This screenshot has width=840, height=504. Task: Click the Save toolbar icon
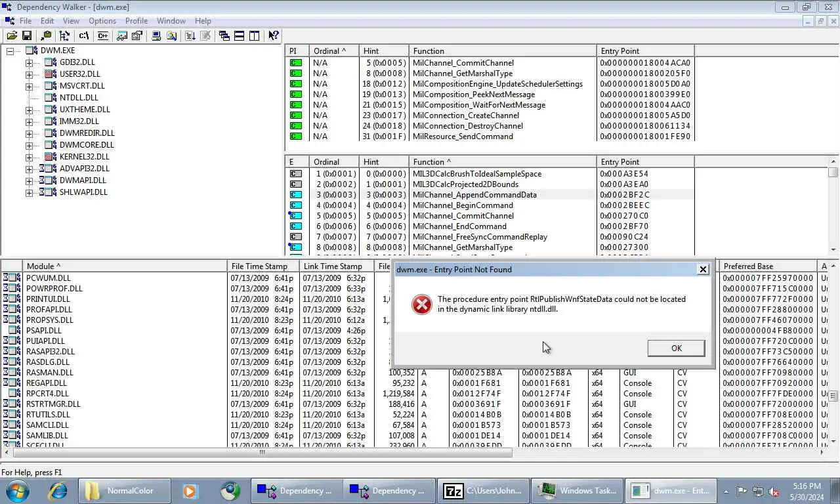click(x=27, y=35)
